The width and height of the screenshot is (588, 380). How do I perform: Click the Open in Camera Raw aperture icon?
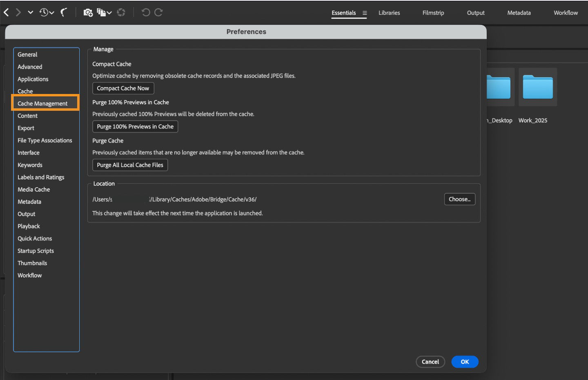click(121, 12)
